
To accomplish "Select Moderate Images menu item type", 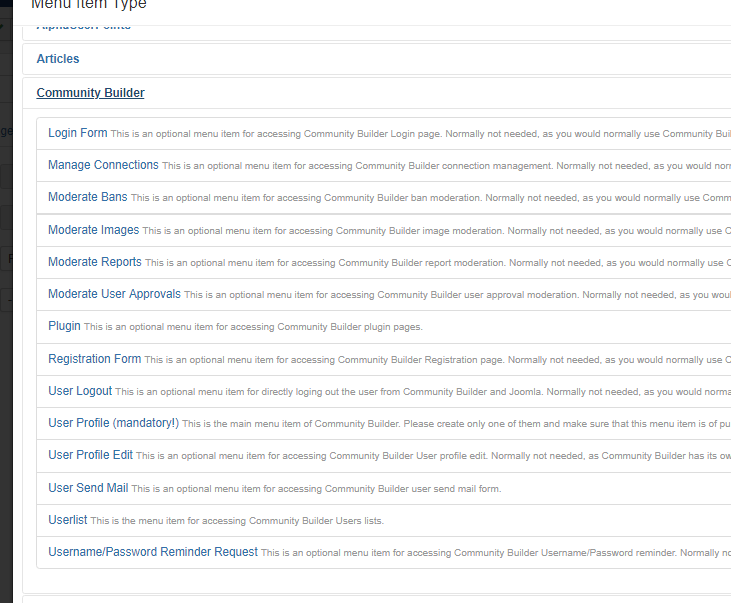I will (93, 229).
